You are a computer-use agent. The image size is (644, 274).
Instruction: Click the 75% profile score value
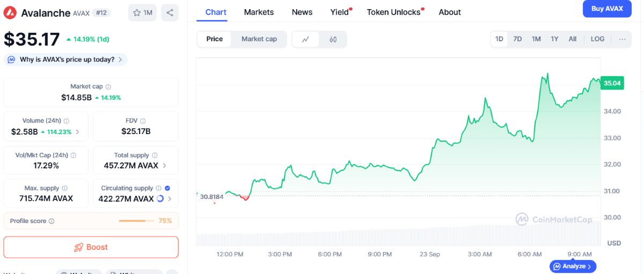(165, 221)
